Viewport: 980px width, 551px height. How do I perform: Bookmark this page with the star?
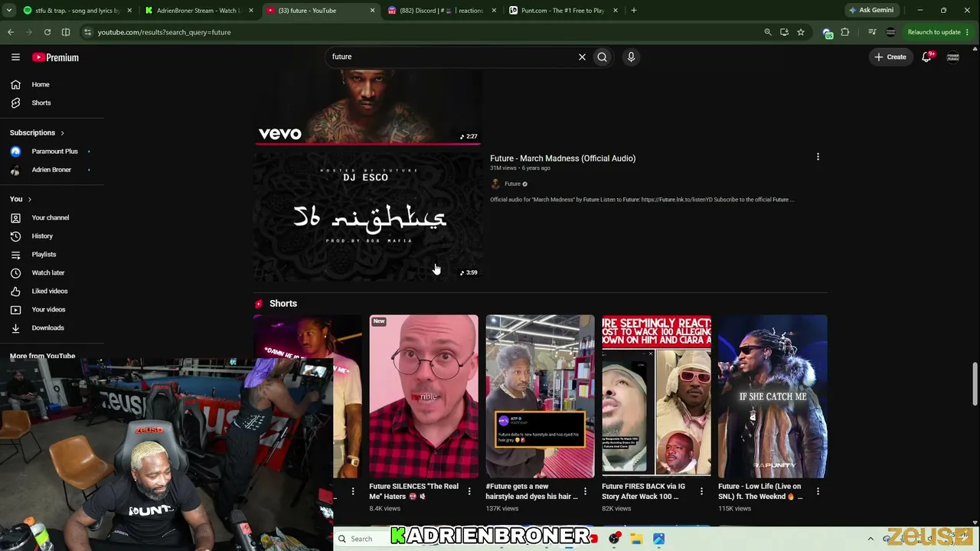(x=801, y=32)
